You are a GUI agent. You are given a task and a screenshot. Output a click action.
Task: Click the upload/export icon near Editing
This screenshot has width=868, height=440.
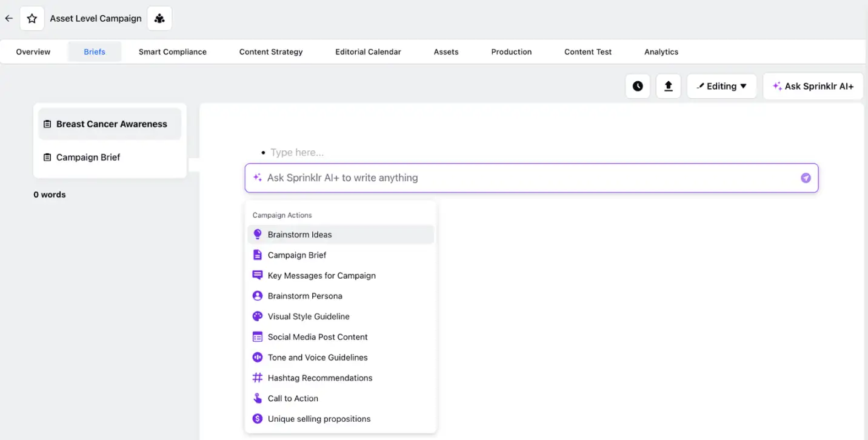[x=668, y=85]
